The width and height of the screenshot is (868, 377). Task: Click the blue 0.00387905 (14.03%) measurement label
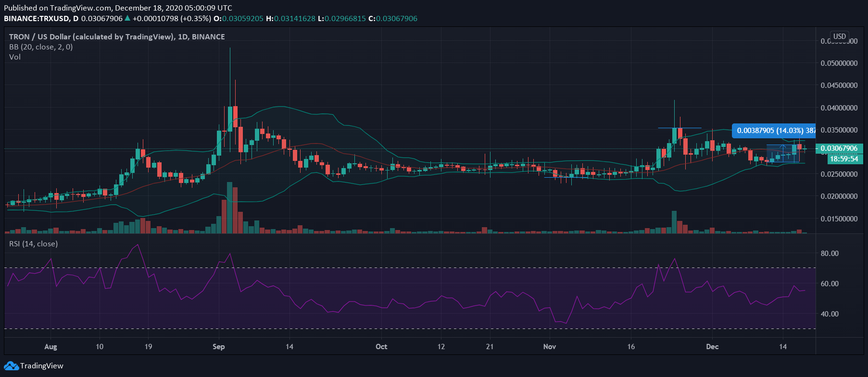(774, 131)
